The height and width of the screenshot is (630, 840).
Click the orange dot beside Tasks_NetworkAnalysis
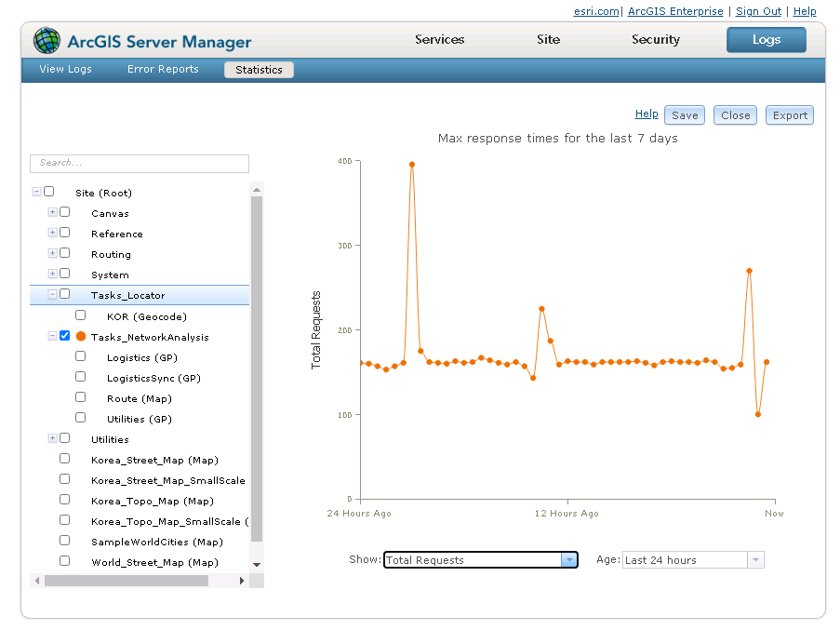(81, 336)
